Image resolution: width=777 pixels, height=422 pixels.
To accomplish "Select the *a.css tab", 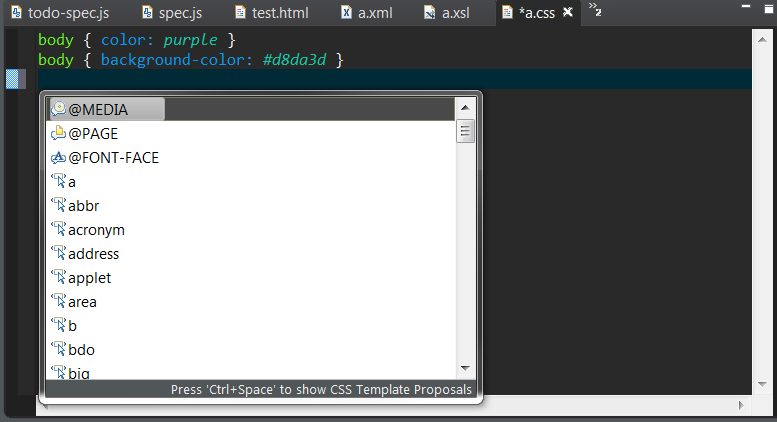I will pos(537,13).
